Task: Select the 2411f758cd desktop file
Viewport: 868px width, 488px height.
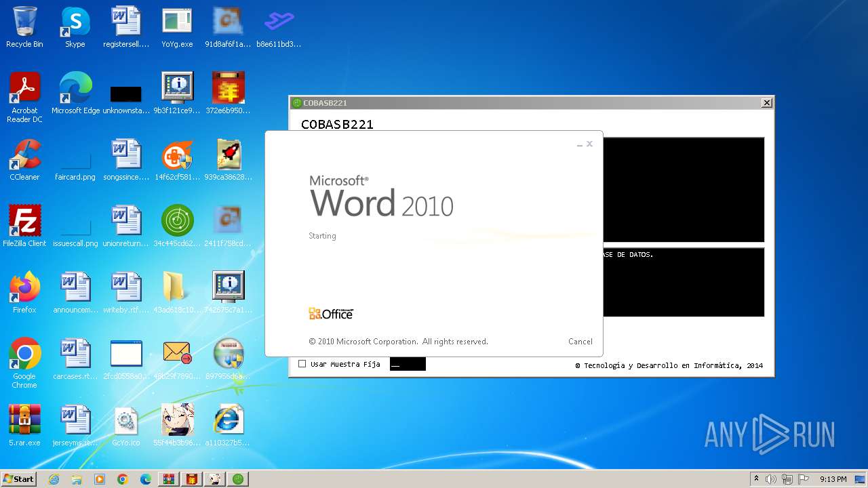Action: point(228,226)
